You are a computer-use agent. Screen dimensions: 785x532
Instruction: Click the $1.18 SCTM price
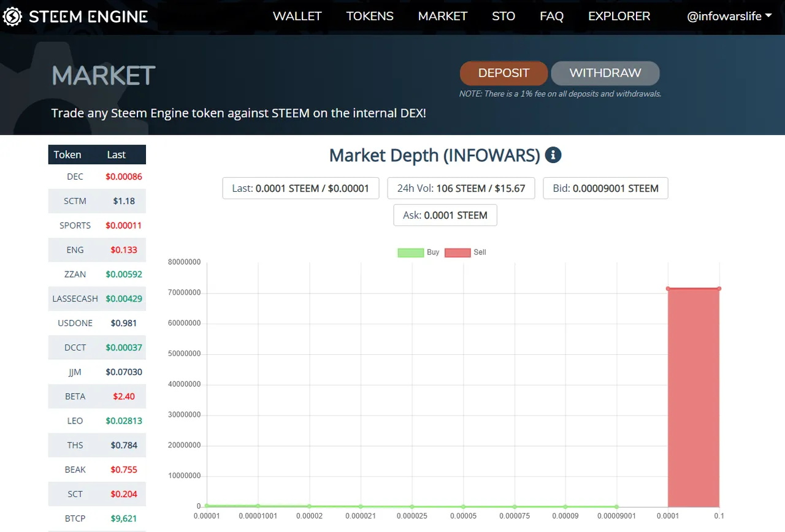124,201
